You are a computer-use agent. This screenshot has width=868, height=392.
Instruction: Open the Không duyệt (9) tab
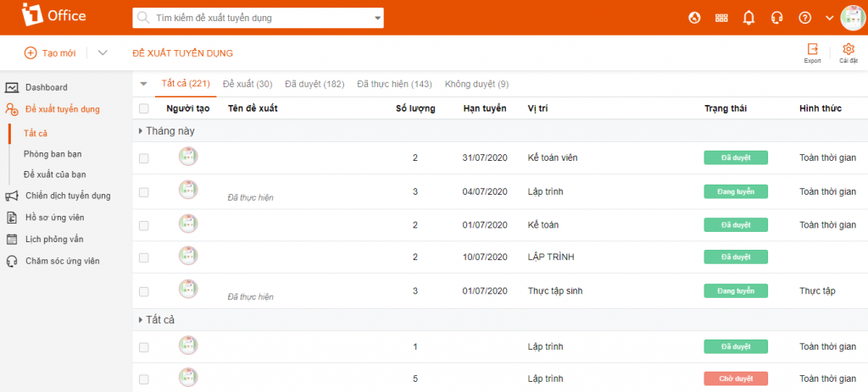coord(476,84)
